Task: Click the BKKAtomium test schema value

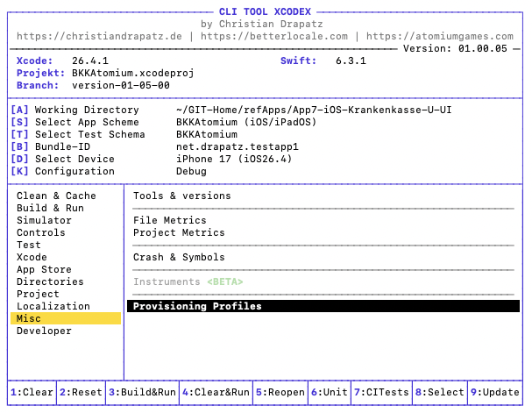Action: (x=207, y=134)
